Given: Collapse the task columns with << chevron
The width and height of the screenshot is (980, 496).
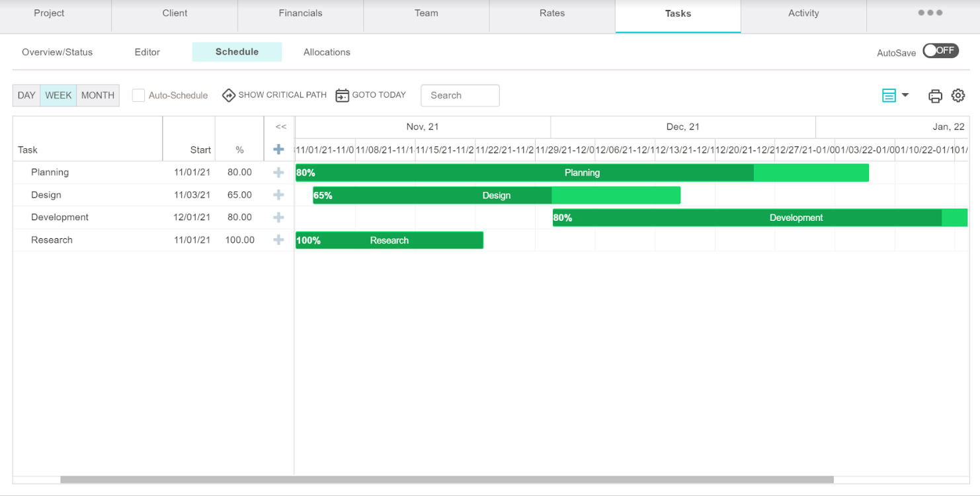Looking at the screenshot, I should tap(280, 127).
